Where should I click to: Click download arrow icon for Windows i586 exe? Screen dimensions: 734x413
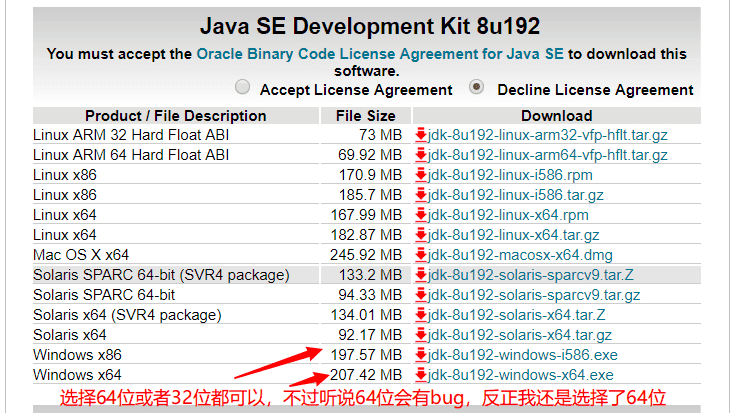pos(421,355)
